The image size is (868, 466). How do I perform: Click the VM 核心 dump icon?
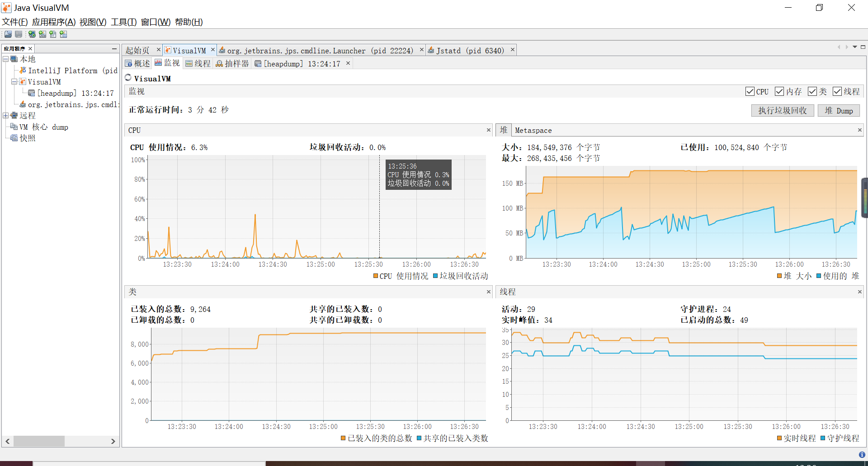click(14, 127)
